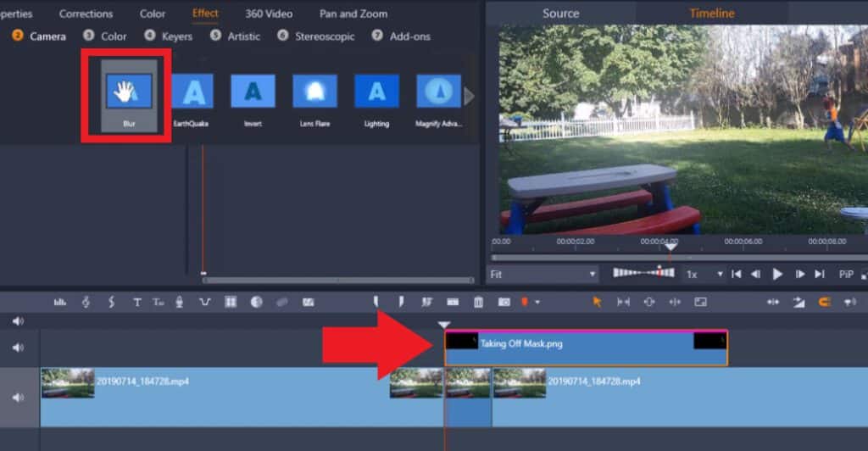Switch to the Pan and Zoom tab
Screen dimensions: 868x451
[x=353, y=14]
